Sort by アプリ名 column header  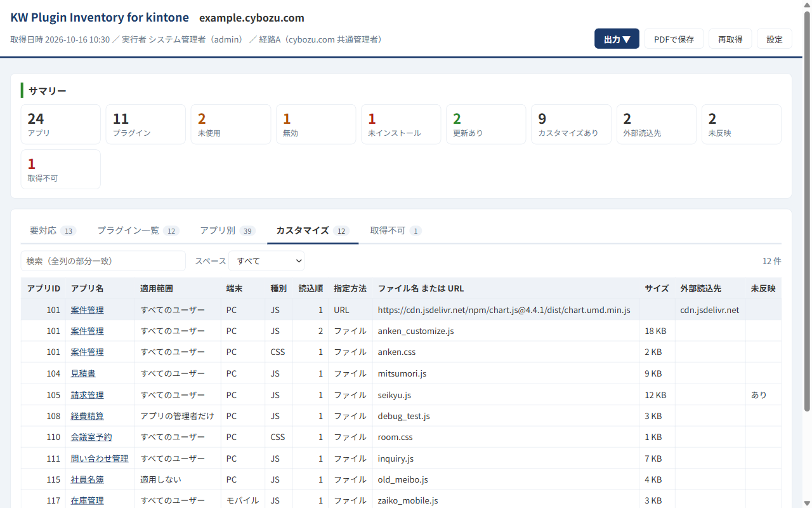pyautogui.click(x=100, y=288)
